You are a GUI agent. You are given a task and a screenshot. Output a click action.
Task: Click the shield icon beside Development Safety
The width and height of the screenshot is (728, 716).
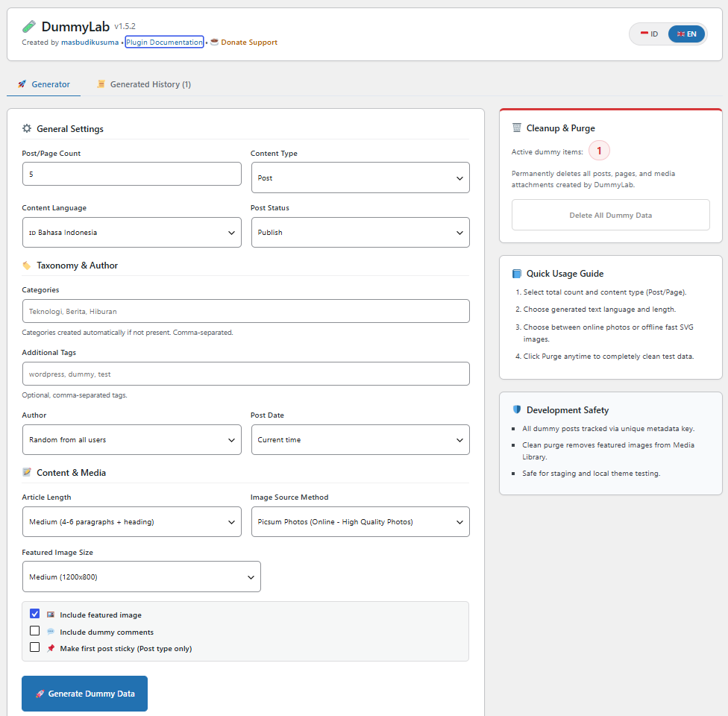[x=517, y=409]
